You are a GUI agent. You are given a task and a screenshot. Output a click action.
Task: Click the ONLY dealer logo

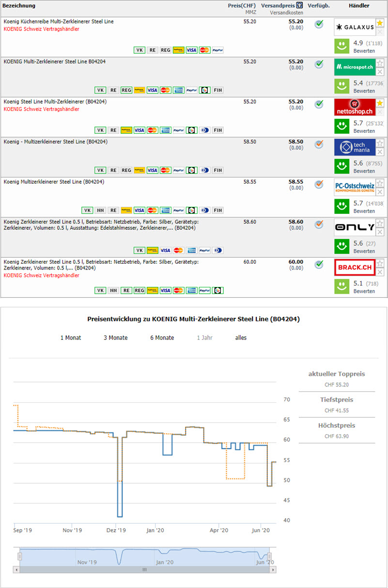click(355, 227)
